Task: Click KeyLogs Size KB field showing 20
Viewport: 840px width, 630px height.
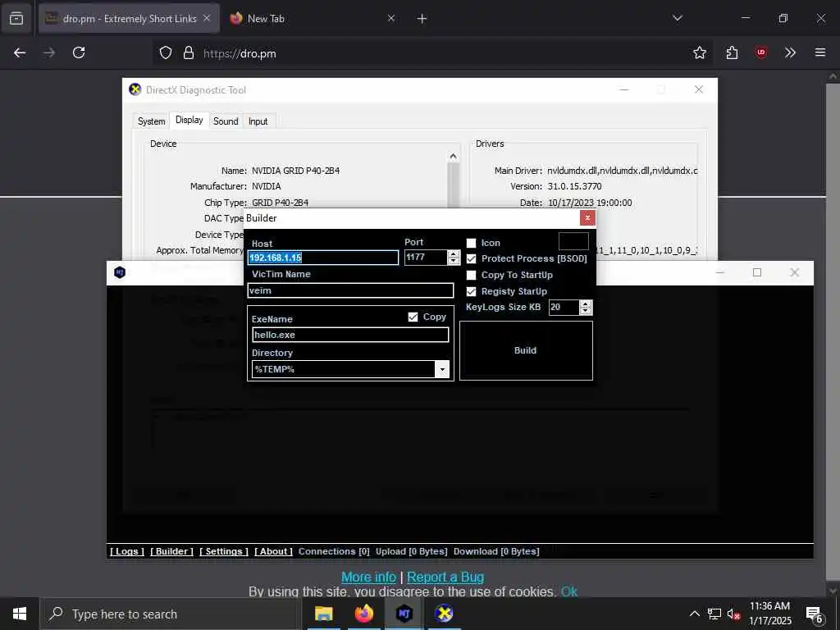Action: (x=564, y=307)
